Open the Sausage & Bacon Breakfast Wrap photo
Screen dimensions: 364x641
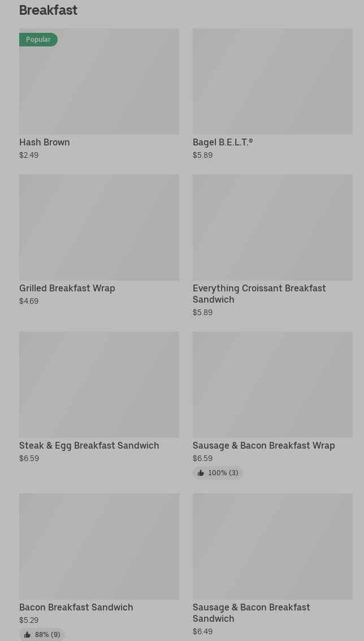tap(272, 385)
